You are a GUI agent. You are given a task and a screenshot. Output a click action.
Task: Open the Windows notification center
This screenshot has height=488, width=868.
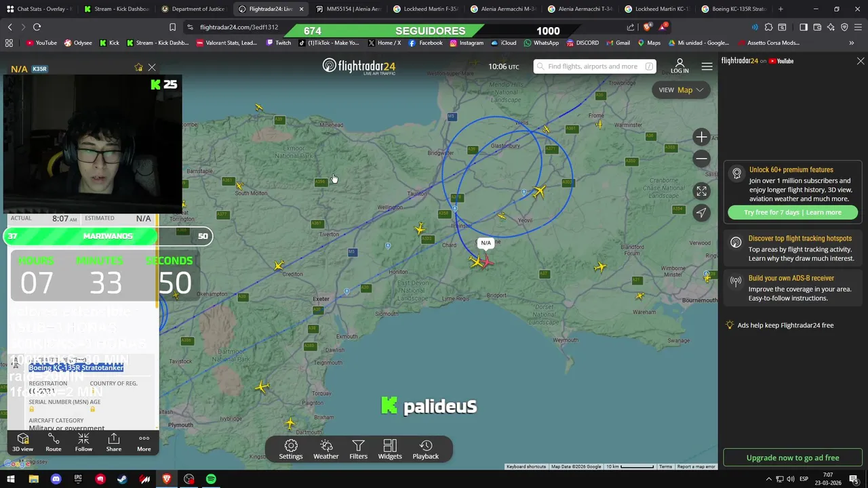tap(854, 479)
